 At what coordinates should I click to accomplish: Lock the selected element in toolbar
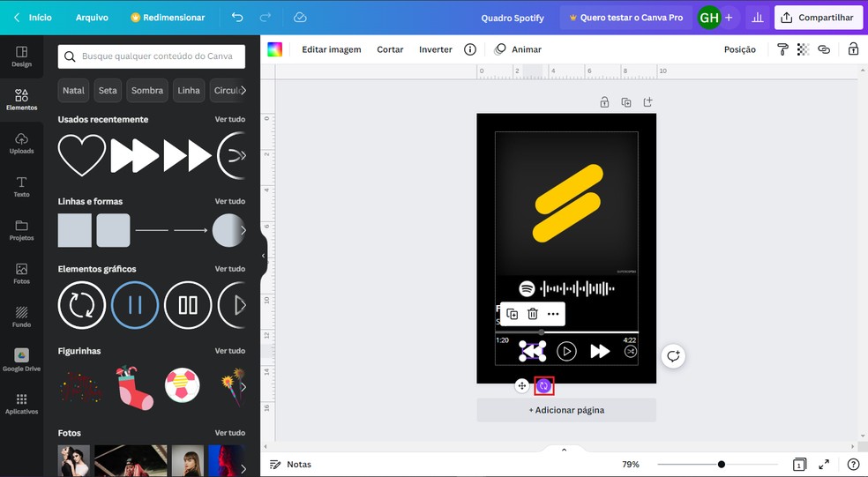click(x=853, y=49)
